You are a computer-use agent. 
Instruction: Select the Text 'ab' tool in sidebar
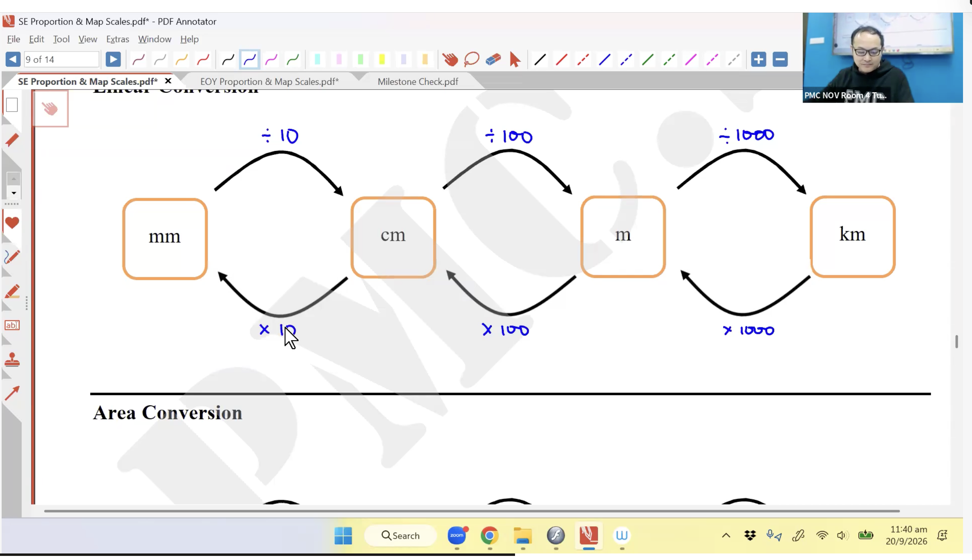coord(12,326)
